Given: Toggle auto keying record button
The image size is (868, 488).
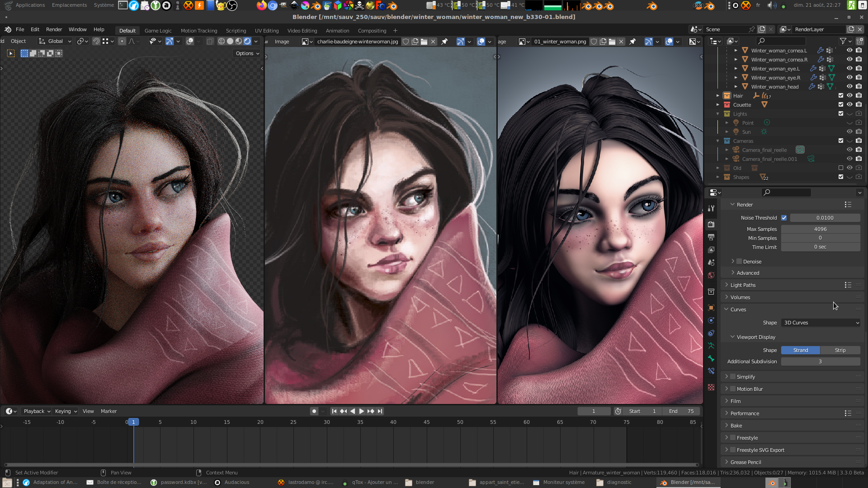Looking at the screenshot, I should 314,411.
